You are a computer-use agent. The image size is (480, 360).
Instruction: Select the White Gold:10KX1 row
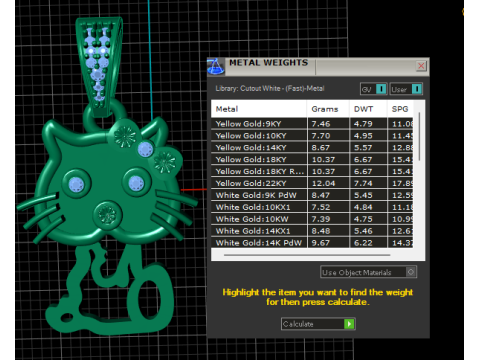(x=312, y=207)
